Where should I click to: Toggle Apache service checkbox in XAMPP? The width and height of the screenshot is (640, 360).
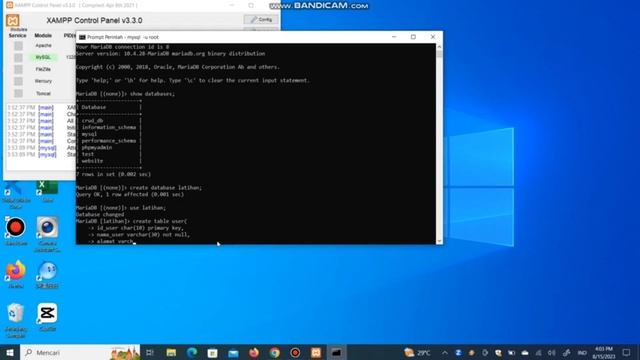18,46
